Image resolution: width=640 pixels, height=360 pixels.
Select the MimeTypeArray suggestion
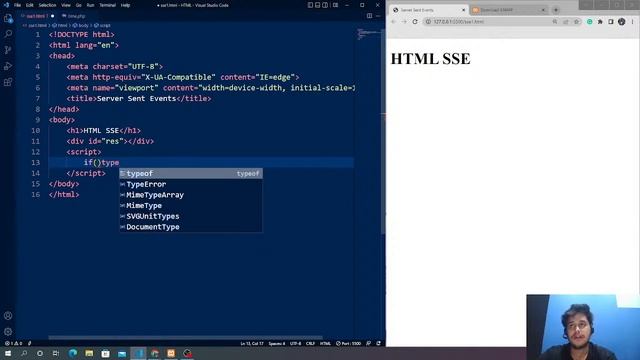coord(191,195)
